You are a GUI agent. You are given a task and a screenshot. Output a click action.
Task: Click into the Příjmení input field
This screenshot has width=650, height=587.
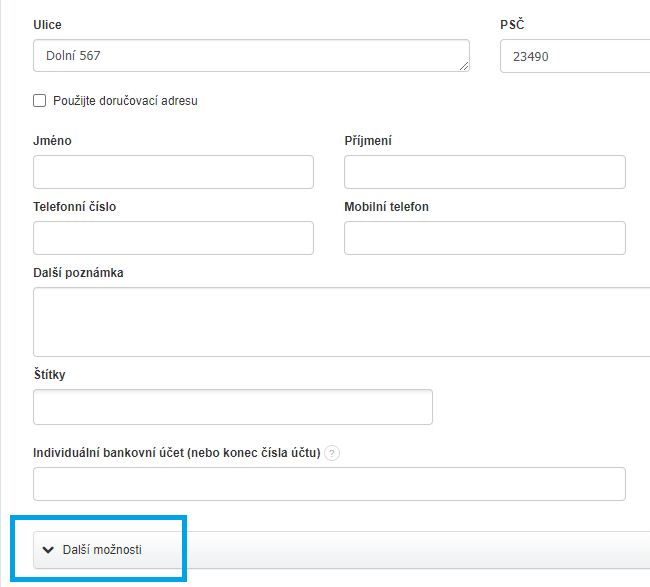coord(484,172)
